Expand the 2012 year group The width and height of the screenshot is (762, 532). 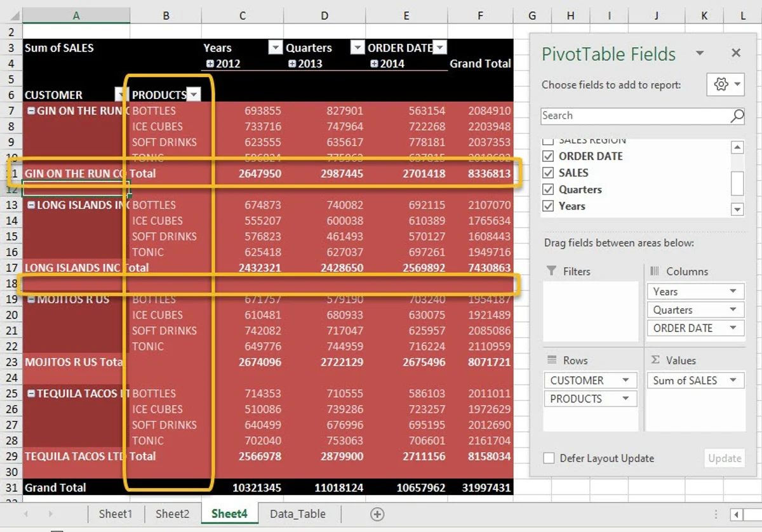point(210,63)
